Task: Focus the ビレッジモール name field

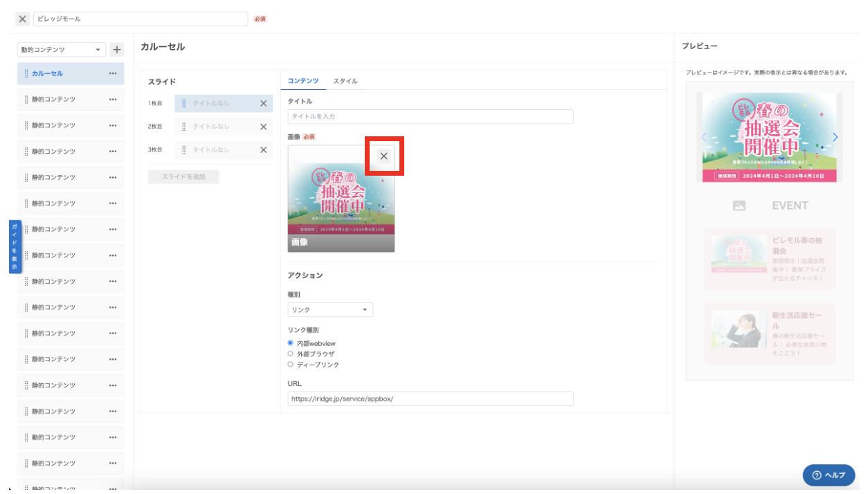Action: pyautogui.click(x=141, y=19)
